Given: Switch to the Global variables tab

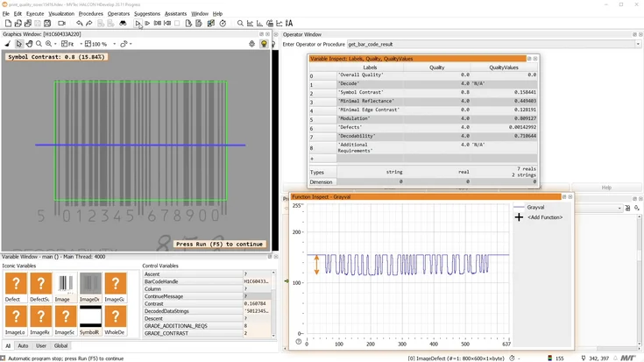Looking at the screenshot, I should pos(60,345).
